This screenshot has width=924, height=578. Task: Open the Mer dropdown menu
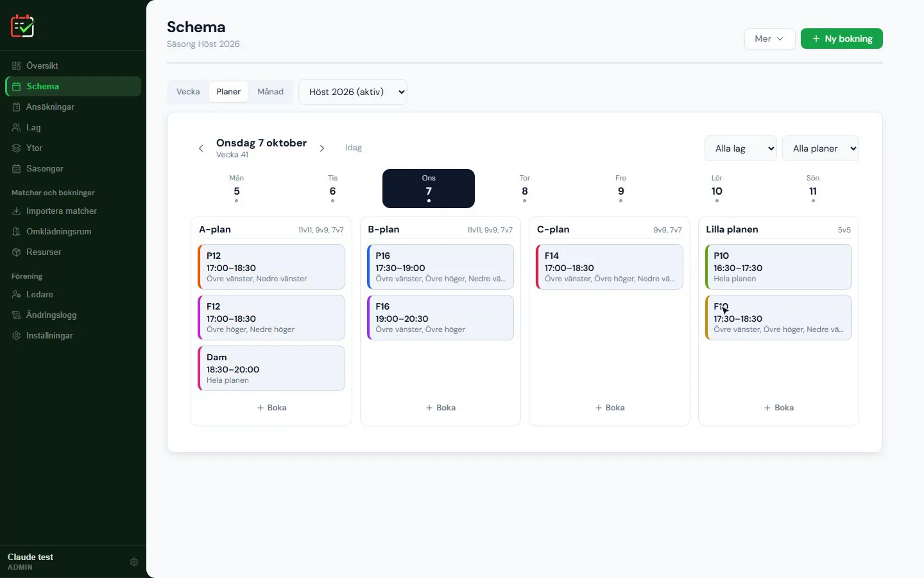770,39
